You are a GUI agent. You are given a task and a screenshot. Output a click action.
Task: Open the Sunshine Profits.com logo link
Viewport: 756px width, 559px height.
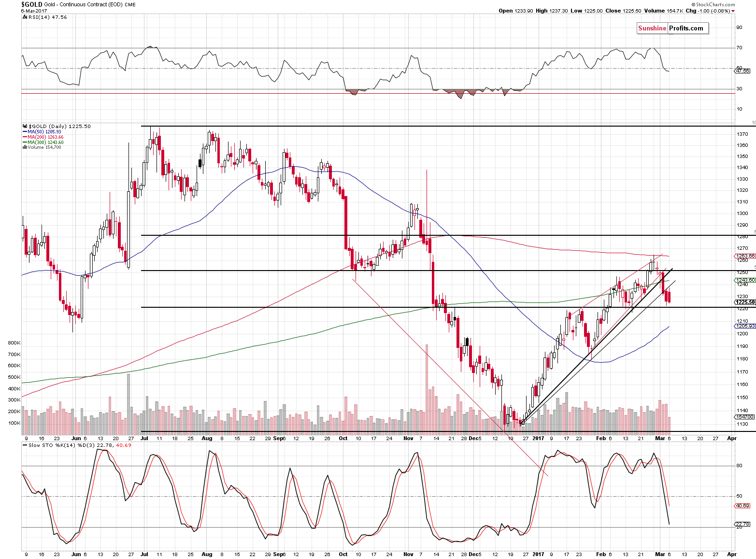pos(673,28)
